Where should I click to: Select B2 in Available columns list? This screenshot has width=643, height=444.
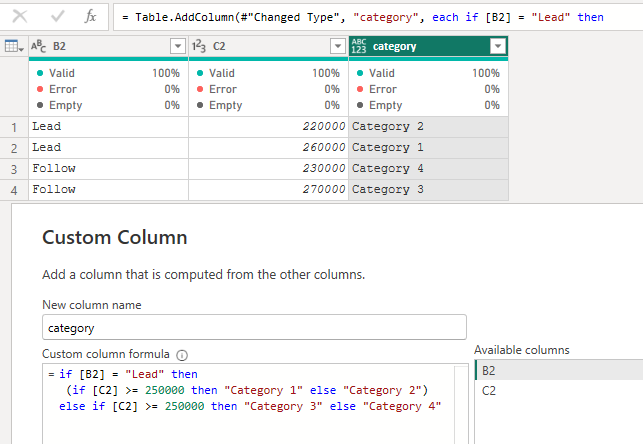(x=559, y=370)
